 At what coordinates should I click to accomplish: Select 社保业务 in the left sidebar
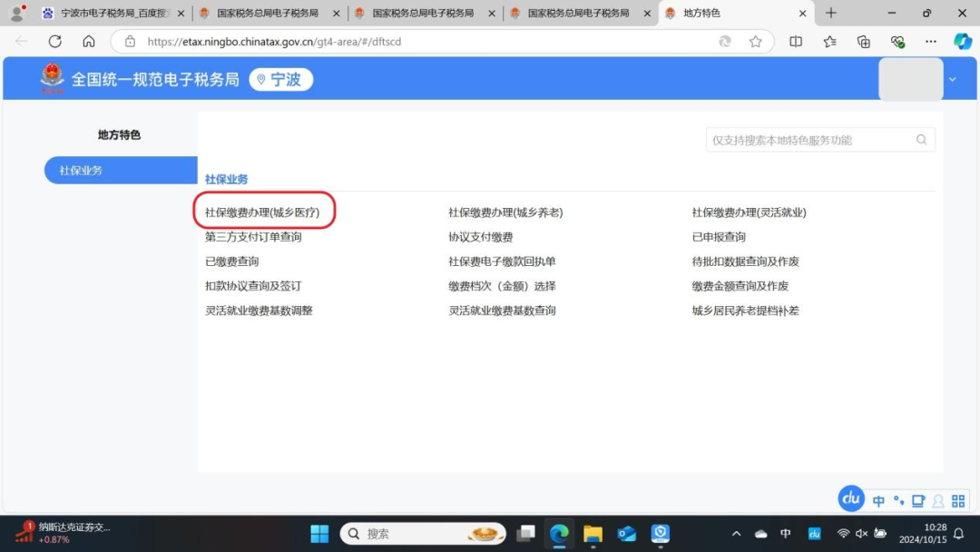(120, 171)
